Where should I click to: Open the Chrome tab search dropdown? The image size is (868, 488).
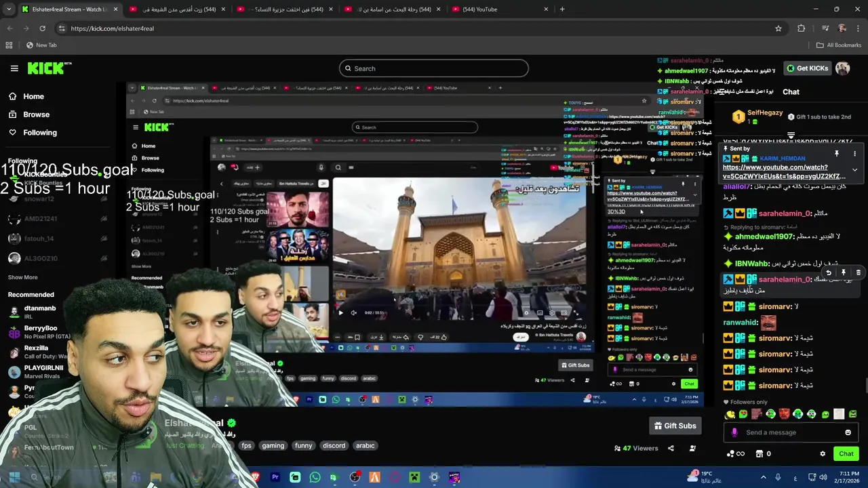(x=7, y=9)
